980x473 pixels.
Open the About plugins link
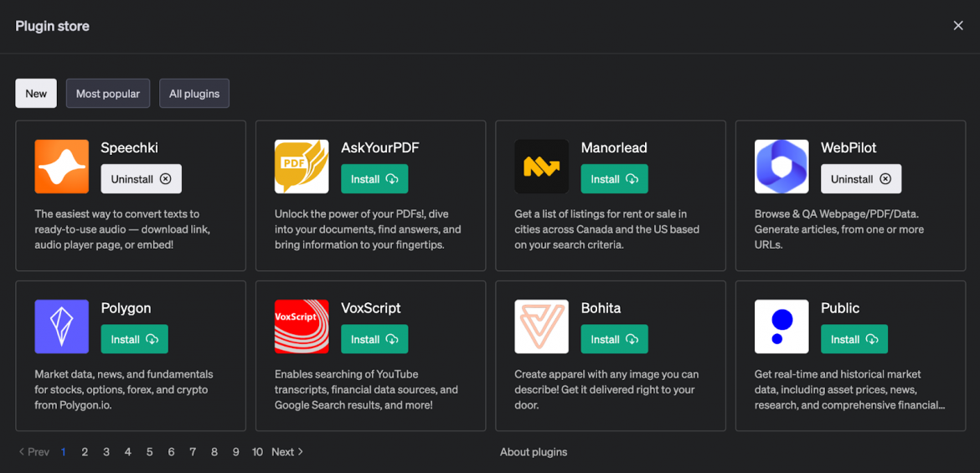[534, 452]
